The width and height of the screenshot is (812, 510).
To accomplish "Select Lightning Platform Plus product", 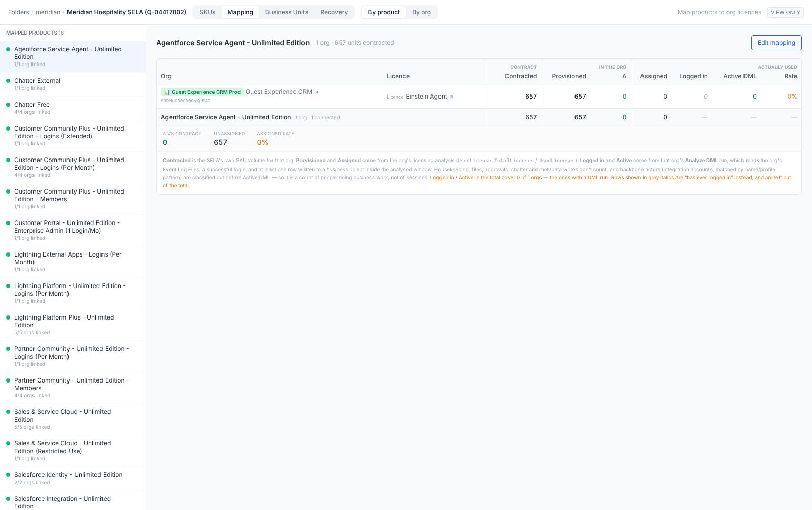I will [73, 325].
